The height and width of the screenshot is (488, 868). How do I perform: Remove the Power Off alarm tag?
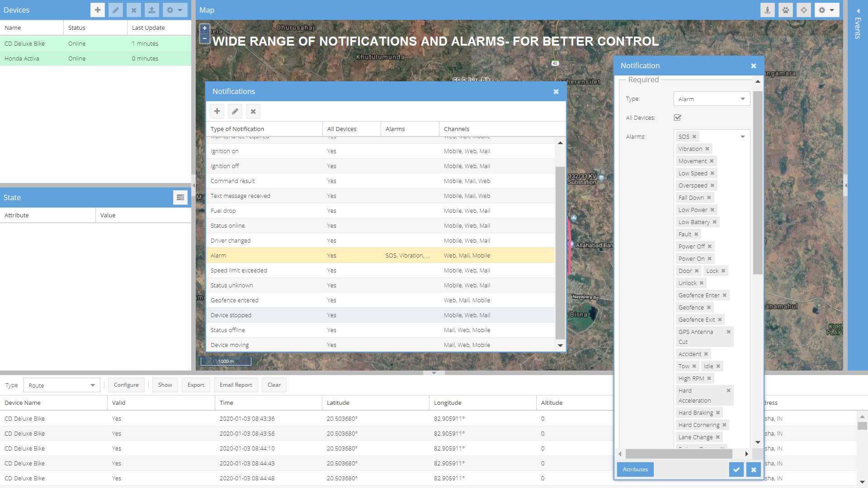(x=710, y=246)
